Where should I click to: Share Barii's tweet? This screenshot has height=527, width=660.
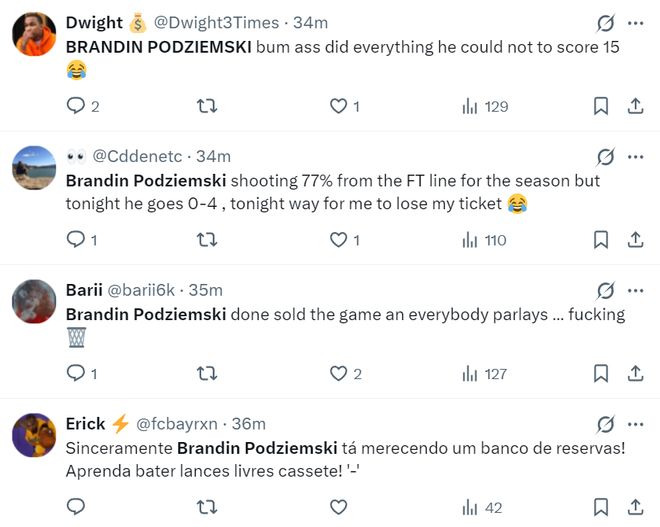tap(635, 374)
